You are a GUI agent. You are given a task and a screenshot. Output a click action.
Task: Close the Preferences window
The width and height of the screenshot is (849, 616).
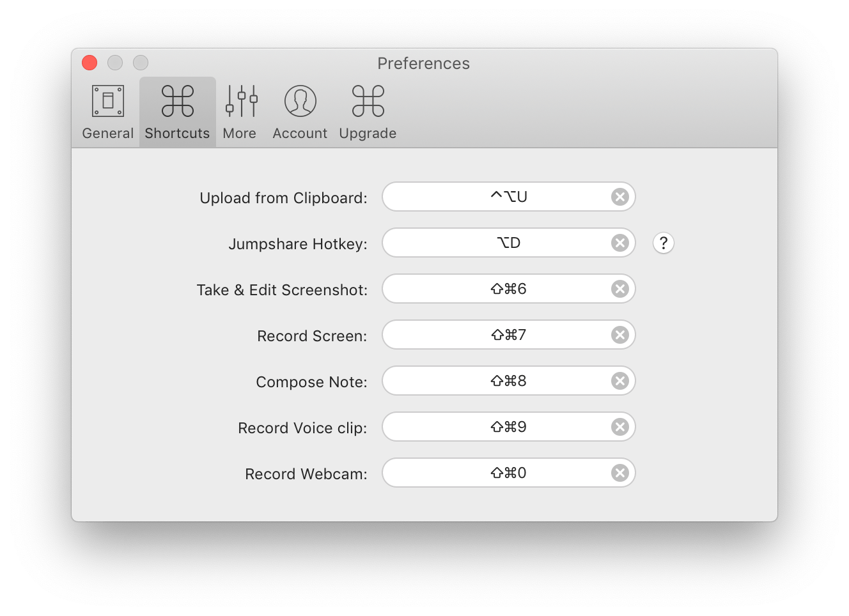tap(89, 63)
